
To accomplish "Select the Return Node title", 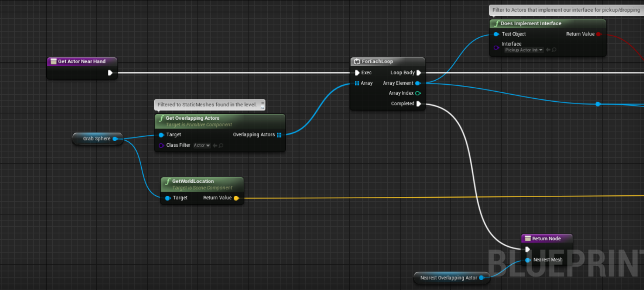I will (x=546, y=239).
